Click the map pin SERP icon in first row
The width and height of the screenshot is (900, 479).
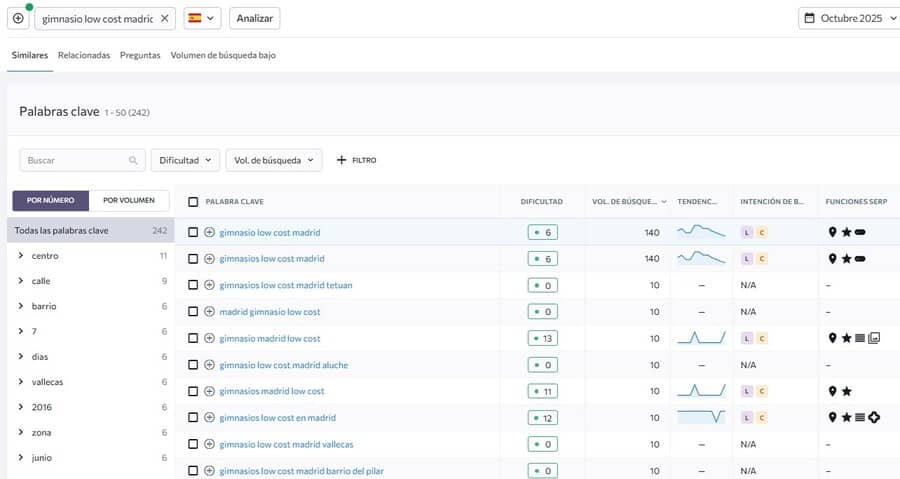832,232
